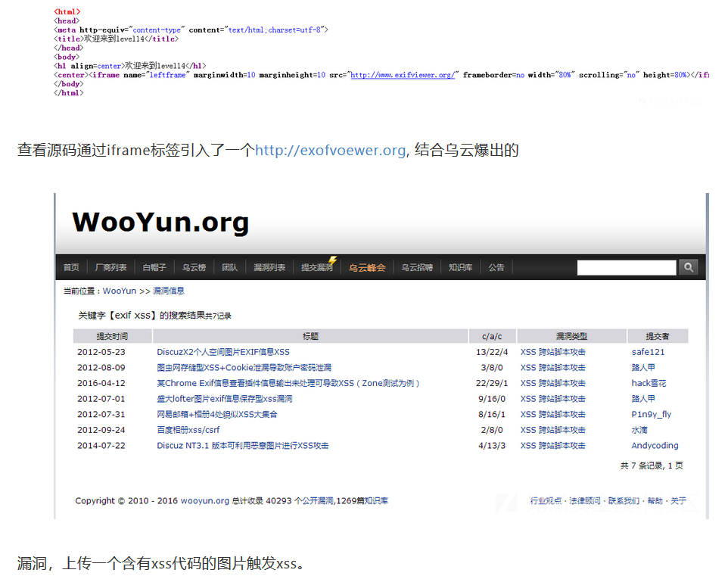The width and height of the screenshot is (728, 576).
Task: Click XSS 跨站脚本攻击 type in 2016-04-12 row
Action: tap(553, 383)
